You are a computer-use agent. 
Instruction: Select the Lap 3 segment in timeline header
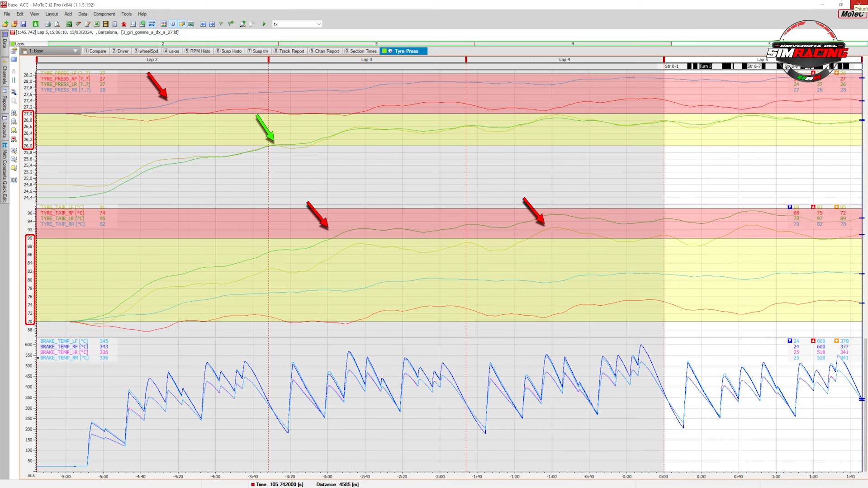tap(366, 60)
